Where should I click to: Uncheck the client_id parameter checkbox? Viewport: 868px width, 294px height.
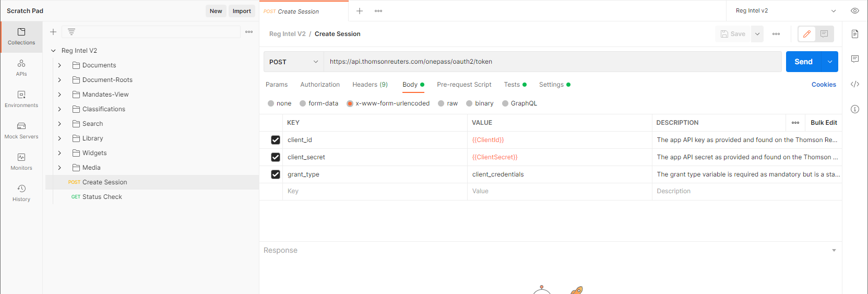click(x=276, y=140)
